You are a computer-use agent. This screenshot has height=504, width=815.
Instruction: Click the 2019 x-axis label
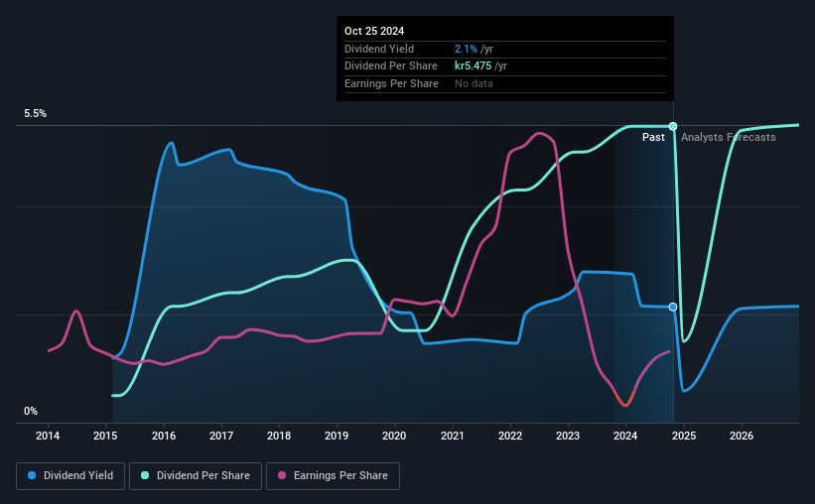[337, 436]
